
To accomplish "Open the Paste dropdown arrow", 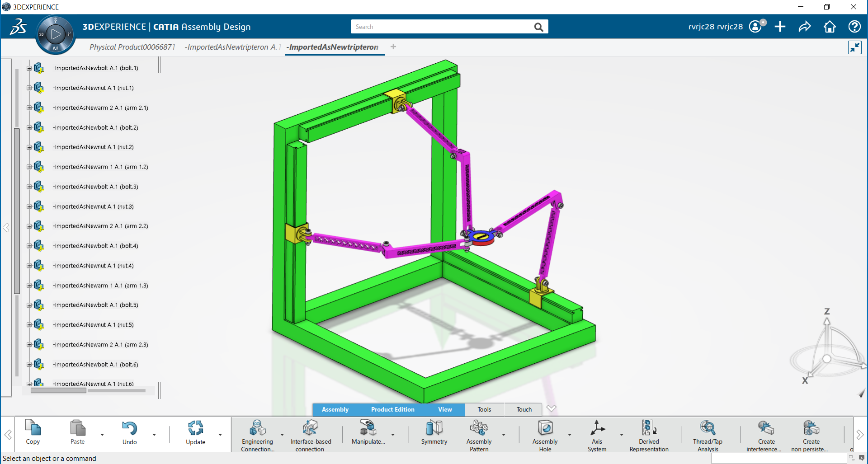I will 102,435.
